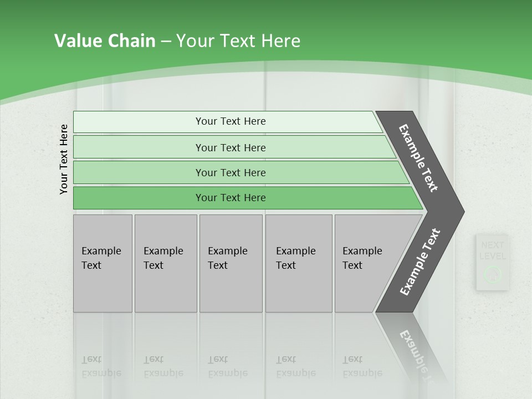Select the darkest green Your Text Here bar
The width and height of the screenshot is (532, 399).
248,198
